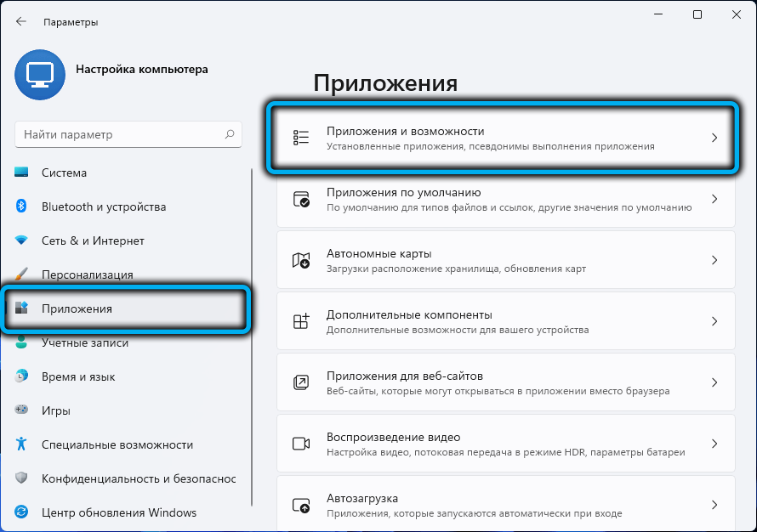Select Система in the sidebar

tap(65, 173)
